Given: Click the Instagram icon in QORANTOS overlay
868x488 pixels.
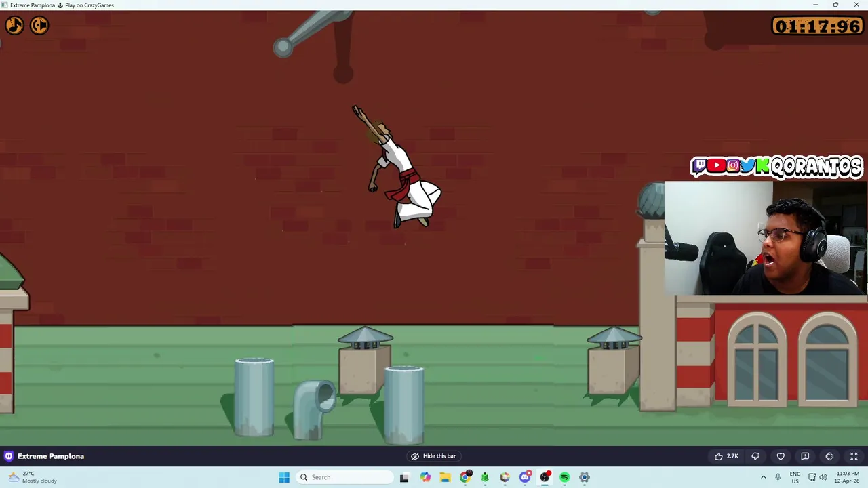Looking at the screenshot, I should 733,165.
